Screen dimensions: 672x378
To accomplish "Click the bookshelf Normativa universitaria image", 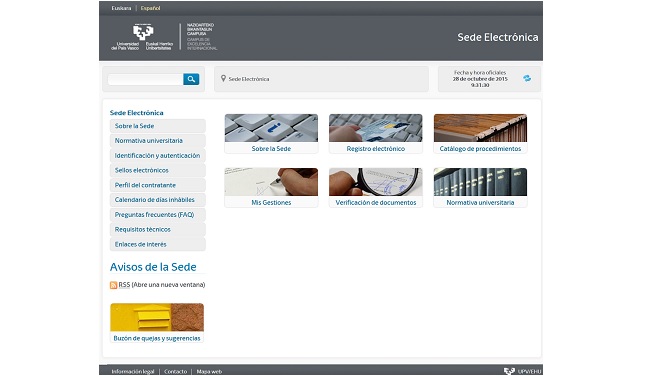I will [480, 182].
